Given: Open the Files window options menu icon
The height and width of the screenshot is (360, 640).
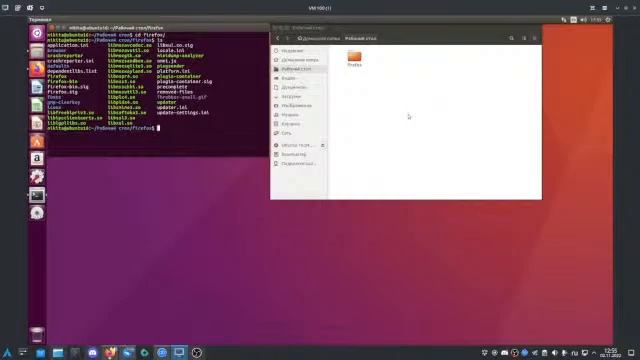Looking at the screenshot, I should coord(534,38).
